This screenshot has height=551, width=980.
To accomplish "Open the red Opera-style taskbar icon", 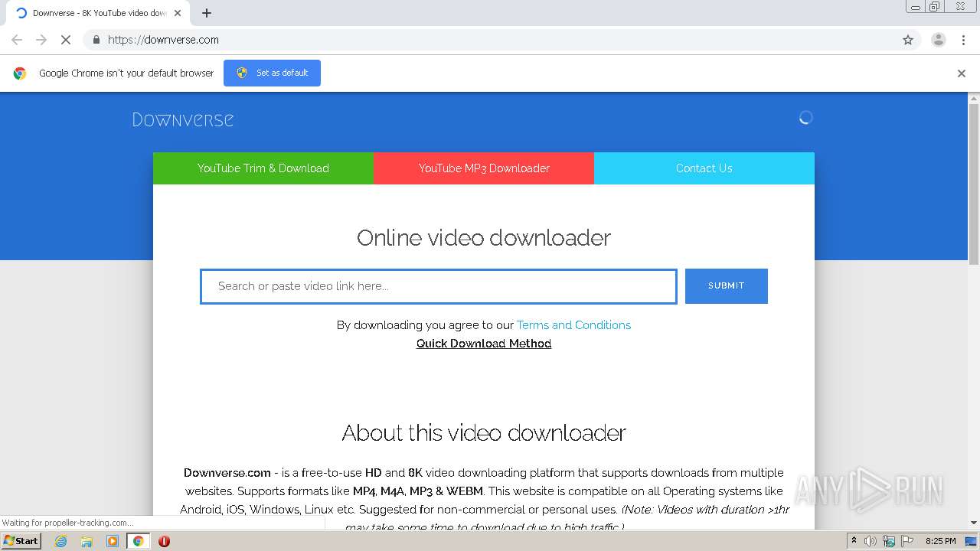I will (x=164, y=541).
